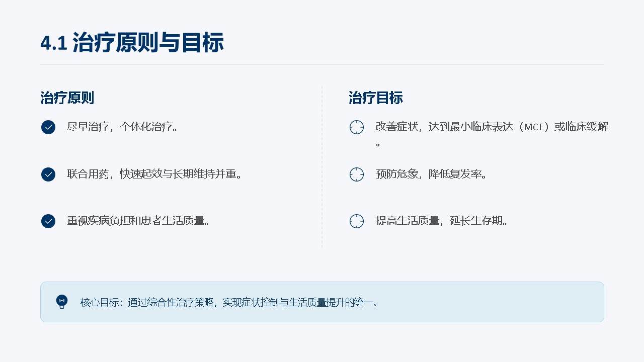Viewport: 644px width, 362px height.
Task: Click the target icon next to 预防危象
Action: (357, 174)
